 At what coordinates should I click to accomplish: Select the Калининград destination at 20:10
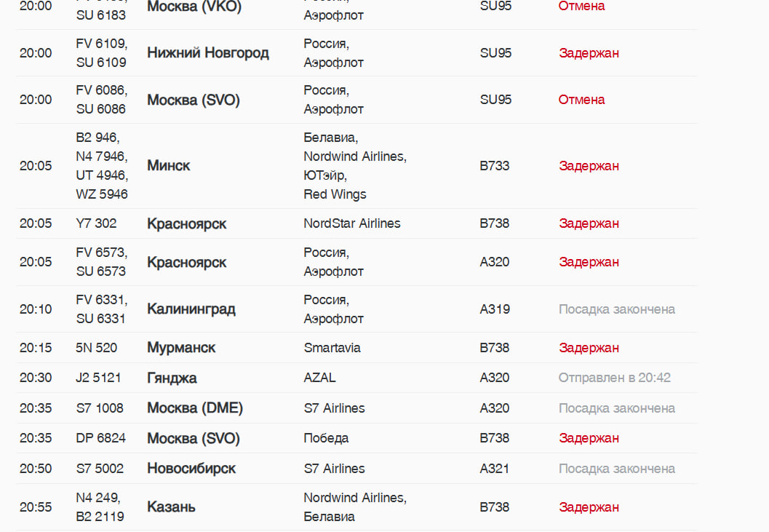click(x=191, y=309)
